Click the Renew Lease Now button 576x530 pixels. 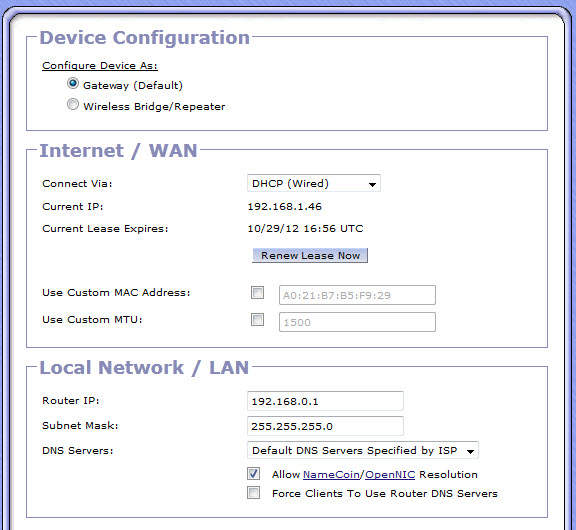pyautogui.click(x=310, y=256)
